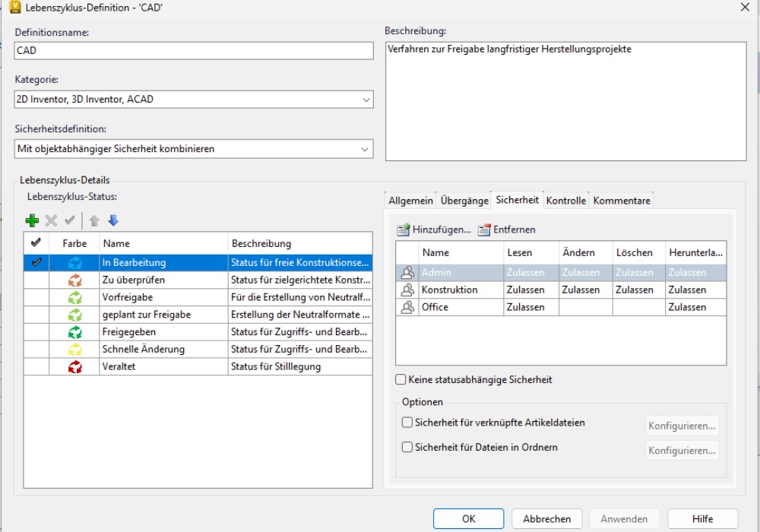Screen dimensions: 760x532
Task: Open the Kontrolle tab
Action: (566, 201)
